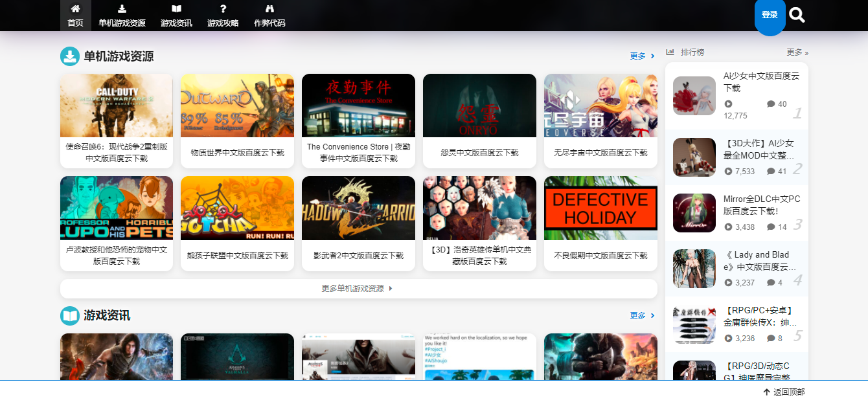Click the views icon for Ai少女中文版 12,775
Viewport: 868px width, 402px height.
[728, 104]
